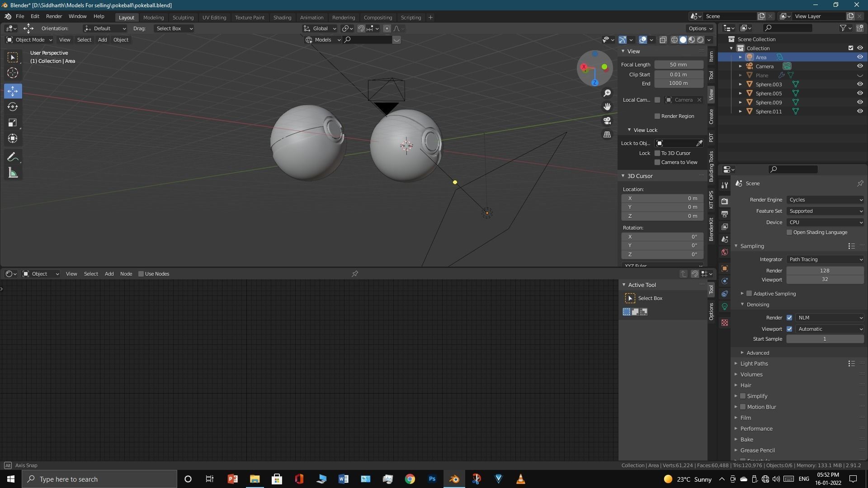Click the outliner search field
The image size is (868, 488).
[788, 28]
